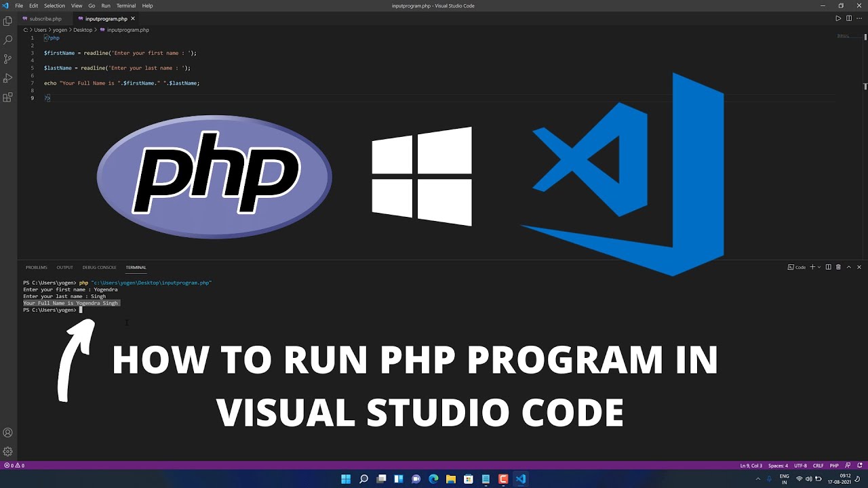The image size is (868, 488).
Task: Open Source Control view in activity bar
Action: click(8, 59)
